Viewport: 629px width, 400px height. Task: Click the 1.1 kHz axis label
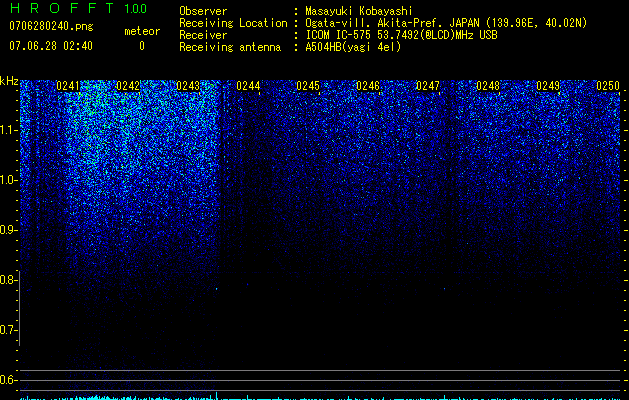tap(8, 130)
